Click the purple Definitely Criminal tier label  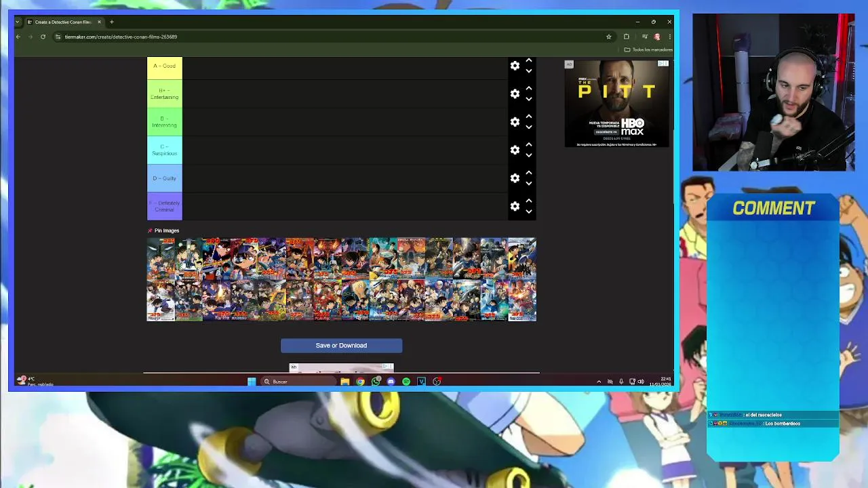(x=165, y=206)
